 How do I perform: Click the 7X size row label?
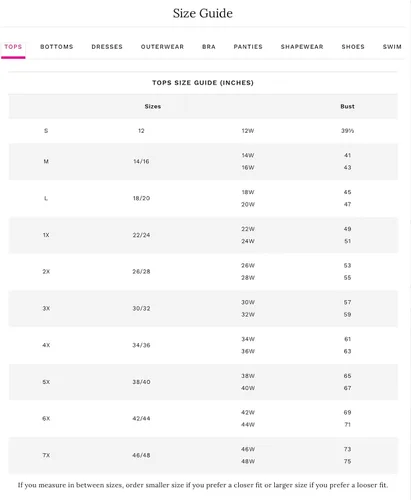pos(46,455)
